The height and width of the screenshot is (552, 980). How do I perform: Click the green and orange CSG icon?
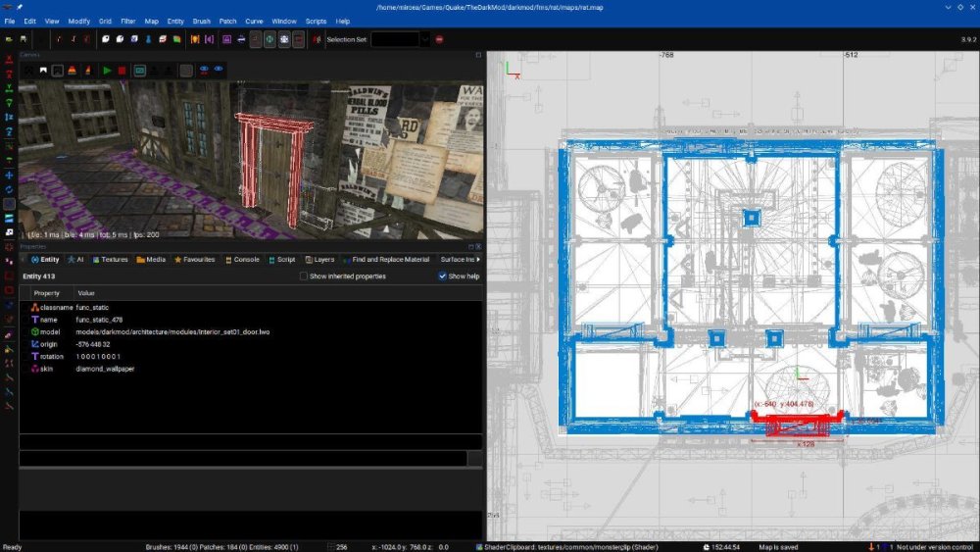(176, 39)
